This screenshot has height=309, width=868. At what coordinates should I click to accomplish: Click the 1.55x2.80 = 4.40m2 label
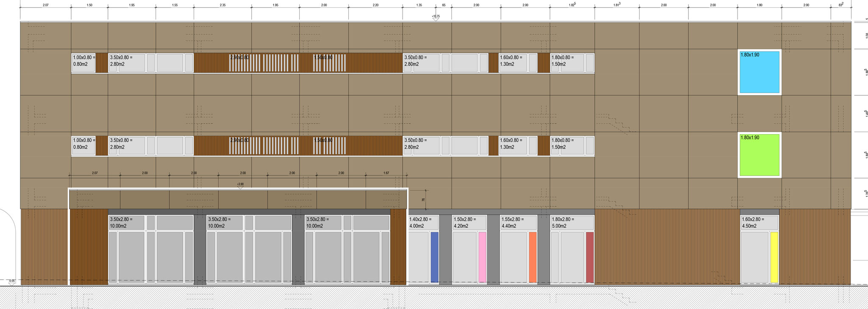[x=514, y=223]
